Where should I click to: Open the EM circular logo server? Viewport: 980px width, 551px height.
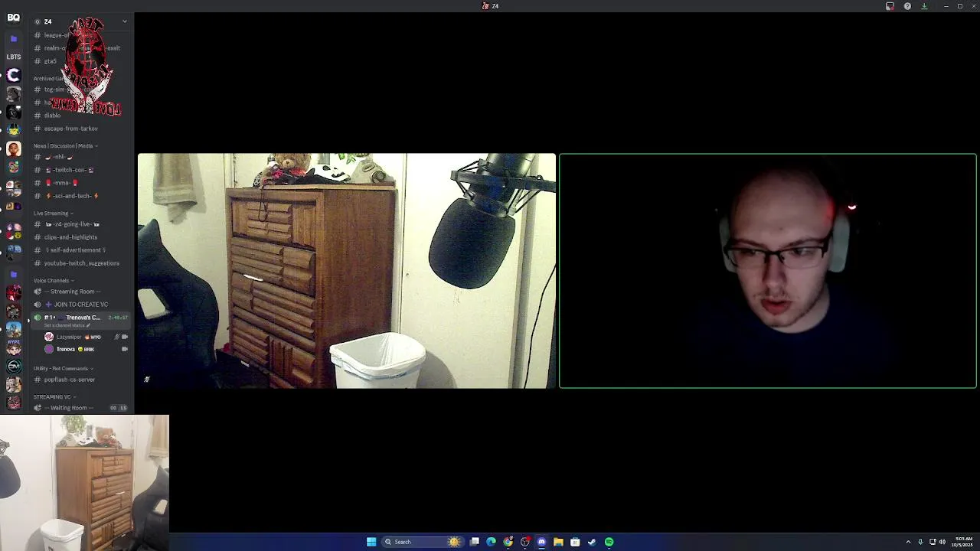(x=13, y=367)
